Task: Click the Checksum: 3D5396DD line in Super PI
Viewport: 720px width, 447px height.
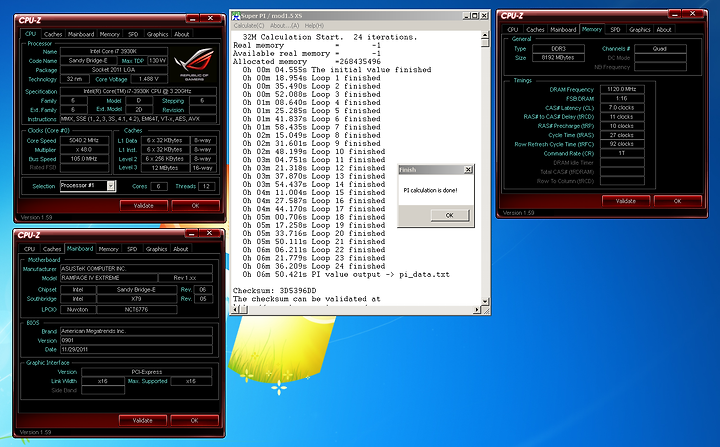Action: (x=274, y=290)
